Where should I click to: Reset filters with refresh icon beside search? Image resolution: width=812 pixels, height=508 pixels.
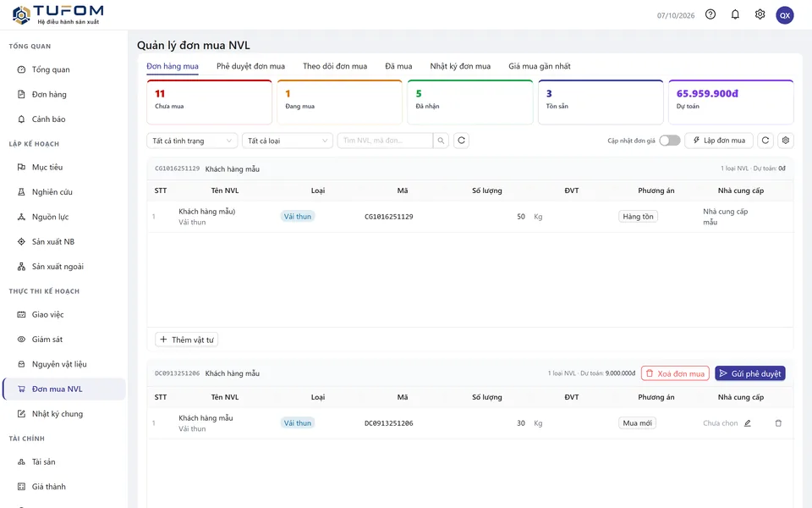tap(462, 141)
